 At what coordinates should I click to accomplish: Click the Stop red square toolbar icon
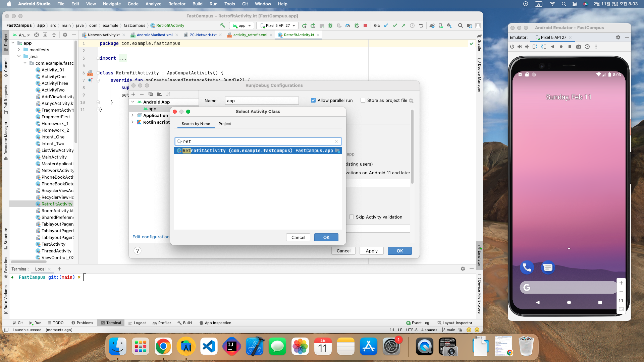(x=365, y=25)
